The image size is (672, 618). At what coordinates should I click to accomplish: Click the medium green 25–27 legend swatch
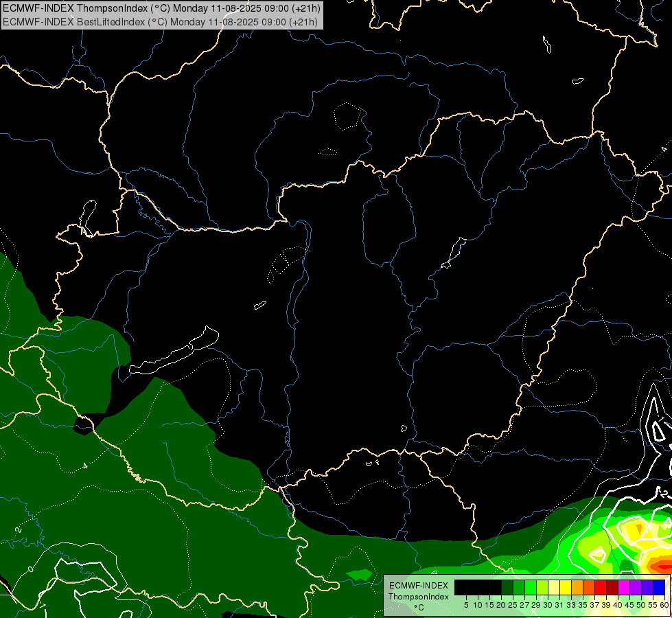pyautogui.click(x=518, y=588)
